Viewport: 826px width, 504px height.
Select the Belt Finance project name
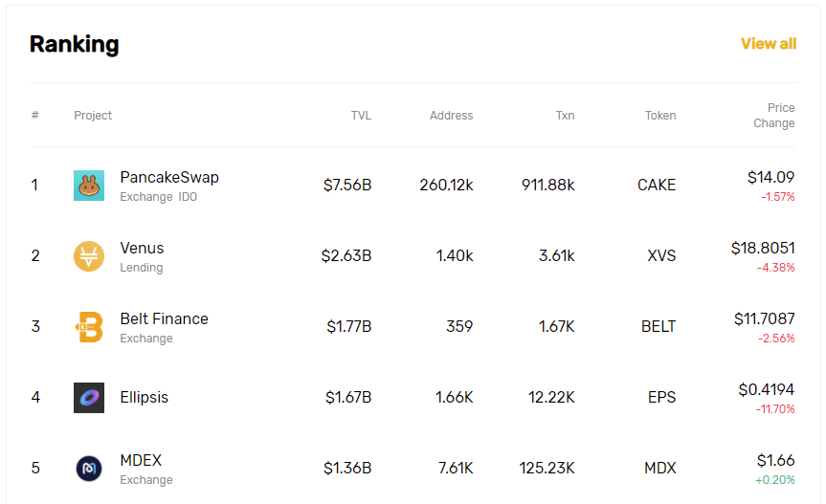[x=164, y=318]
